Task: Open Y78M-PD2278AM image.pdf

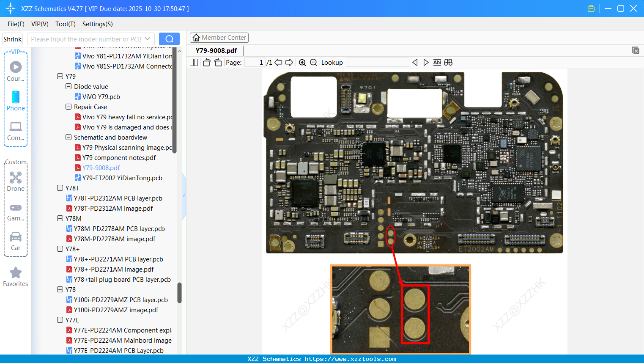Action: click(115, 239)
